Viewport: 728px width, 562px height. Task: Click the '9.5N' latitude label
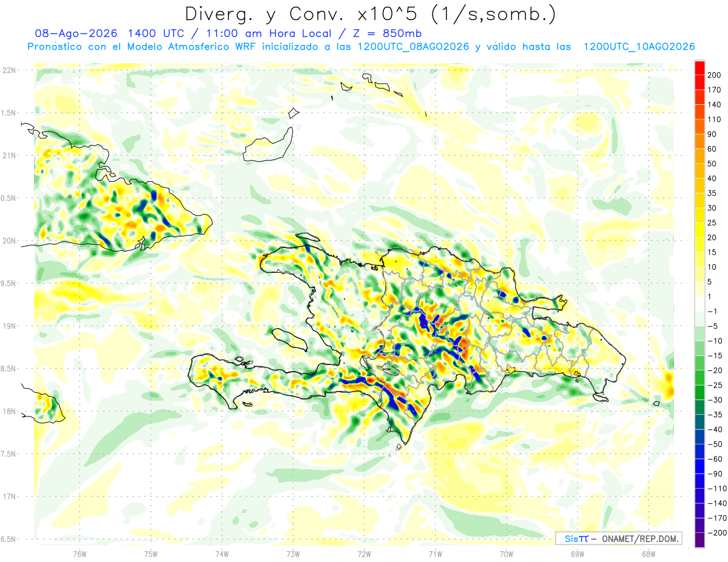(8, 283)
